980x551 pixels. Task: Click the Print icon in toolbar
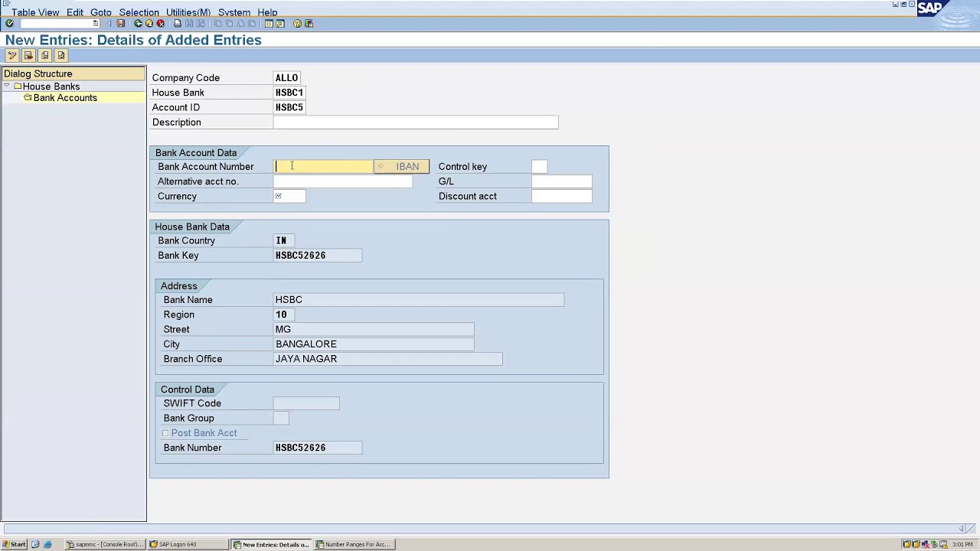[x=178, y=24]
